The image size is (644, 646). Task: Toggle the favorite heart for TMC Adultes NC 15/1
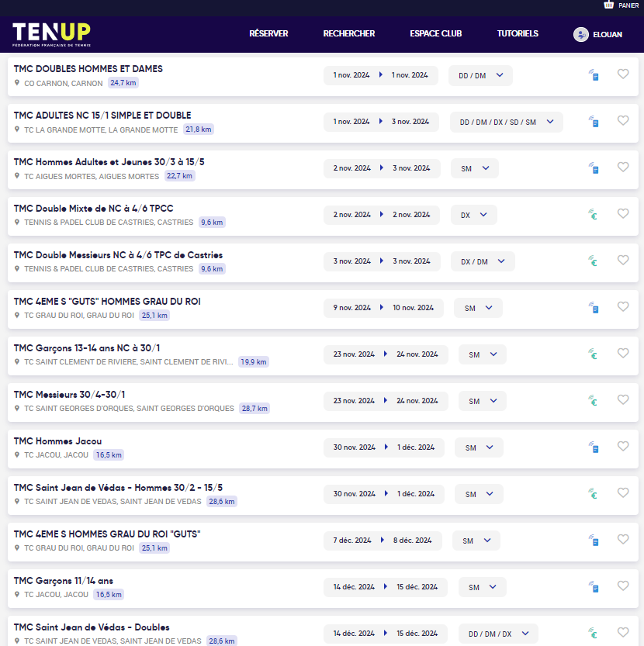(x=623, y=121)
